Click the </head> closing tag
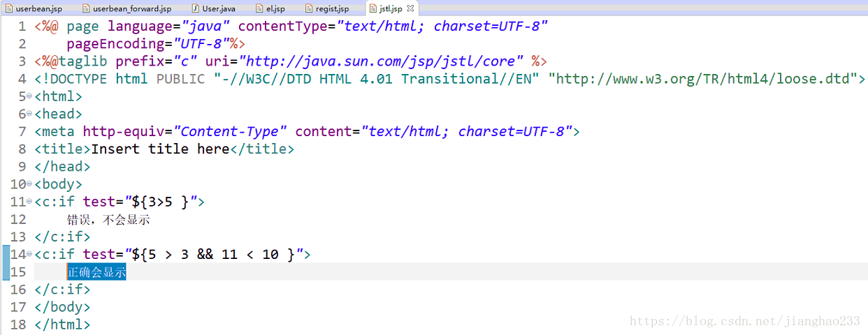Viewport: 868px width, 335px height. pyautogui.click(x=63, y=167)
